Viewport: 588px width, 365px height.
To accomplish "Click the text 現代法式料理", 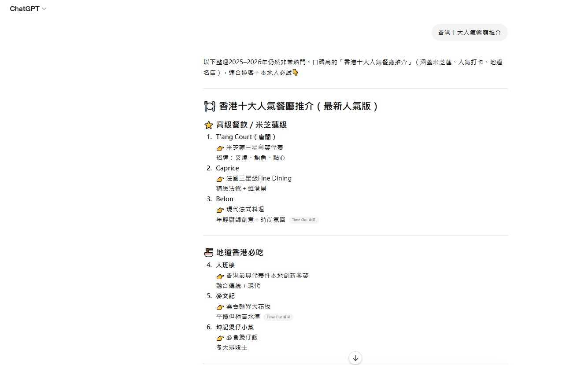I will pyautogui.click(x=245, y=209).
